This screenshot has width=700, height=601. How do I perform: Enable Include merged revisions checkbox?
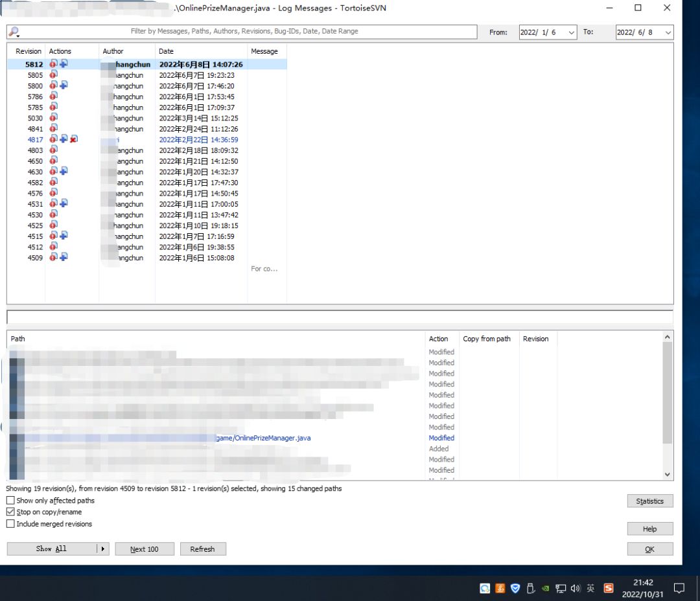click(x=10, y=524)
